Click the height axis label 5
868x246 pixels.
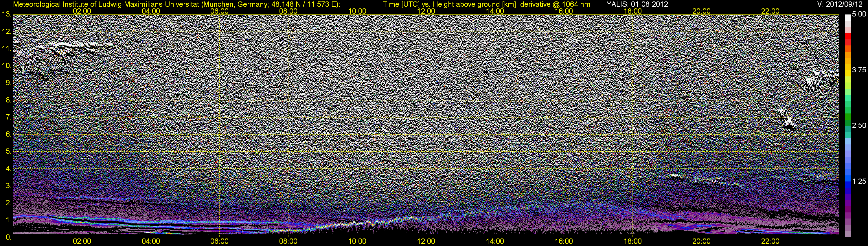[x=8, y=152]
